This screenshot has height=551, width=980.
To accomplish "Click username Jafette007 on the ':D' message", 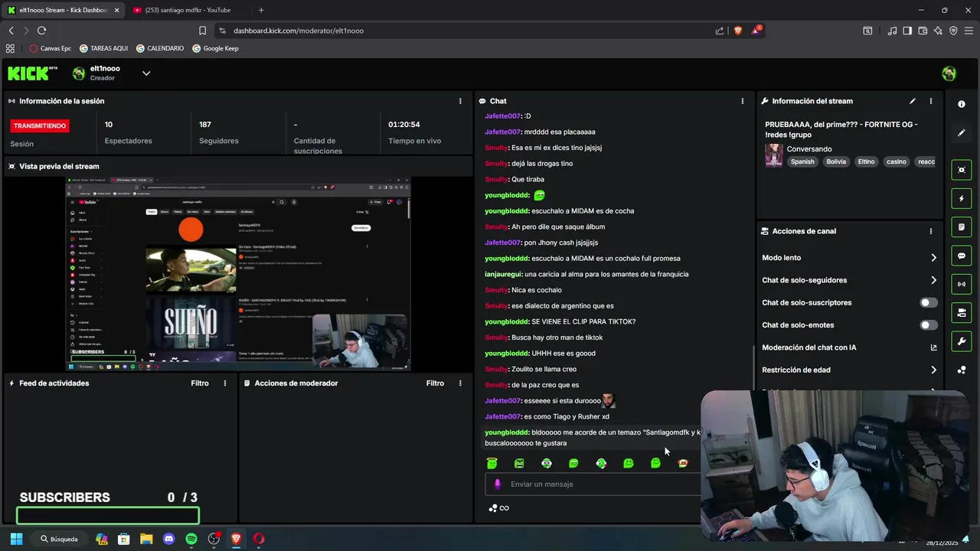I will (x=502, y=116).
